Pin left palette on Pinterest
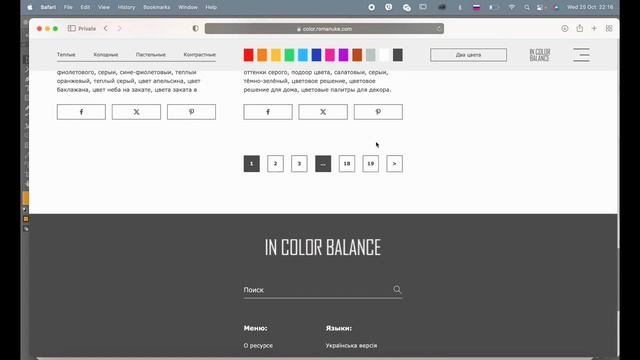Viewport: 640px width, 360px height. click(x=191, y=112)
